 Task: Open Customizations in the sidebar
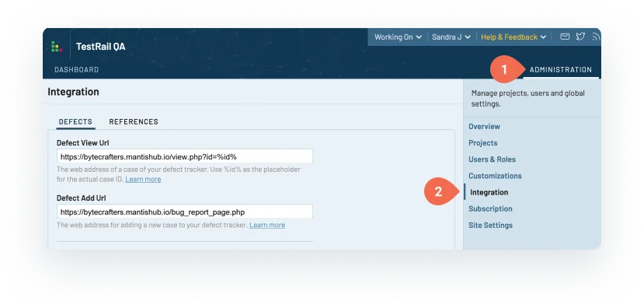click(495, 176)
